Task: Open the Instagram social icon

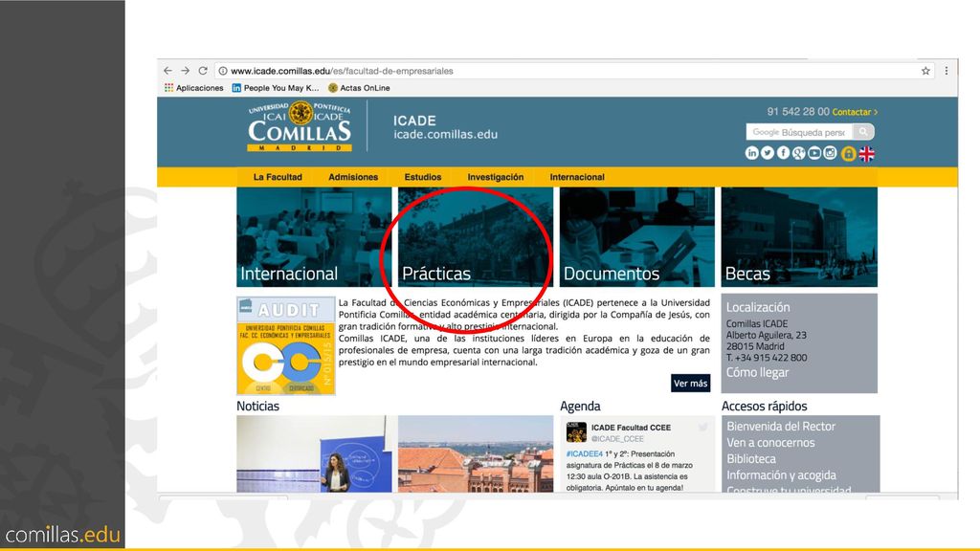Action: [830, 153]
